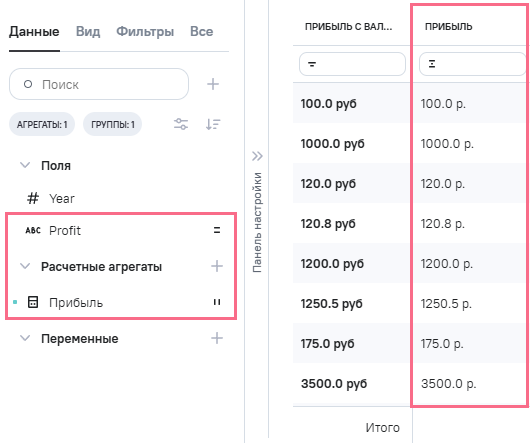Image resolution: width=530 pixels, height=443 pixels.
Task: Add a new calculated aggregate with plus
Action: click(217, 266)
